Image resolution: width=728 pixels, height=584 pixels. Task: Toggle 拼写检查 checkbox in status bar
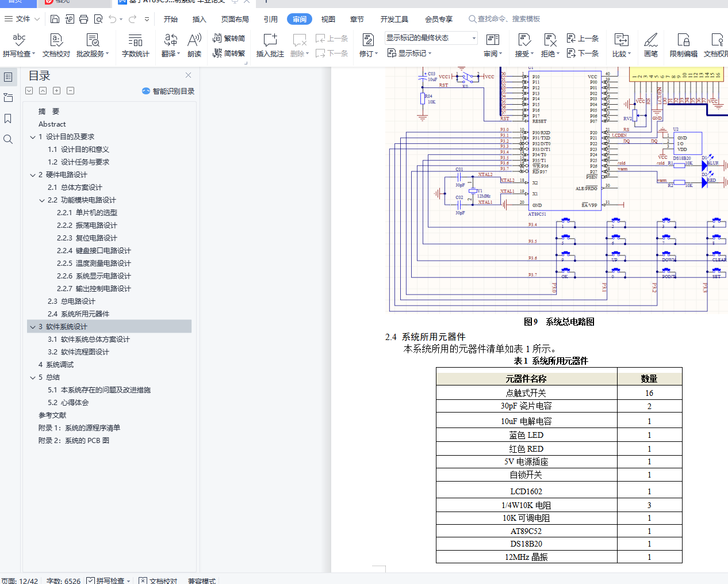coord(90,581)
